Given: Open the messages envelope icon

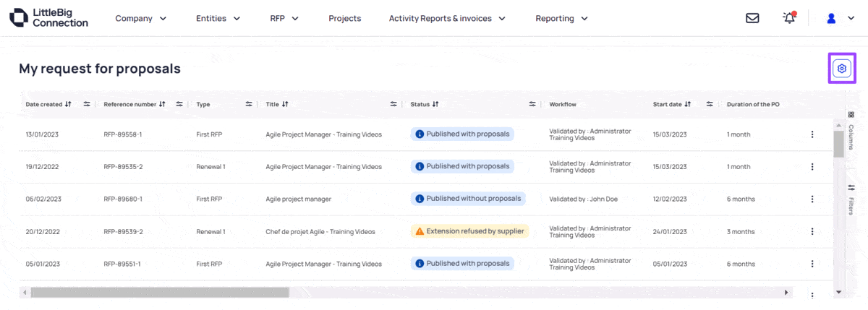Looking at the screenshot, I should [752, 18].
